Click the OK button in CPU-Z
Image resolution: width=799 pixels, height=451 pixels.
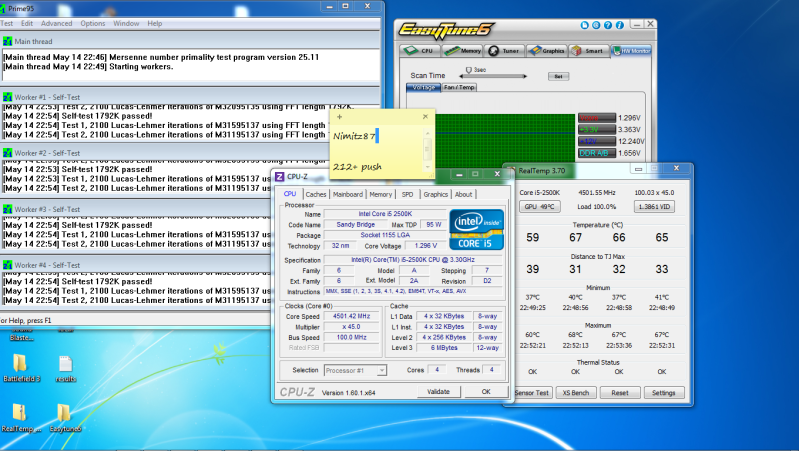486,391
